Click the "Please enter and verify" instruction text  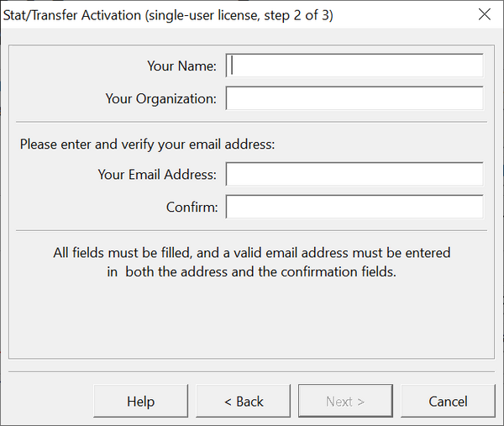[x=147, y=144]
